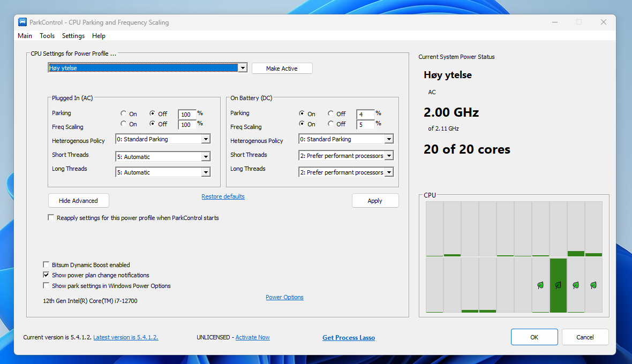Click the last leaf icon in the CPU graph
This screenshot has height=364, width=632.
[593, 285]
